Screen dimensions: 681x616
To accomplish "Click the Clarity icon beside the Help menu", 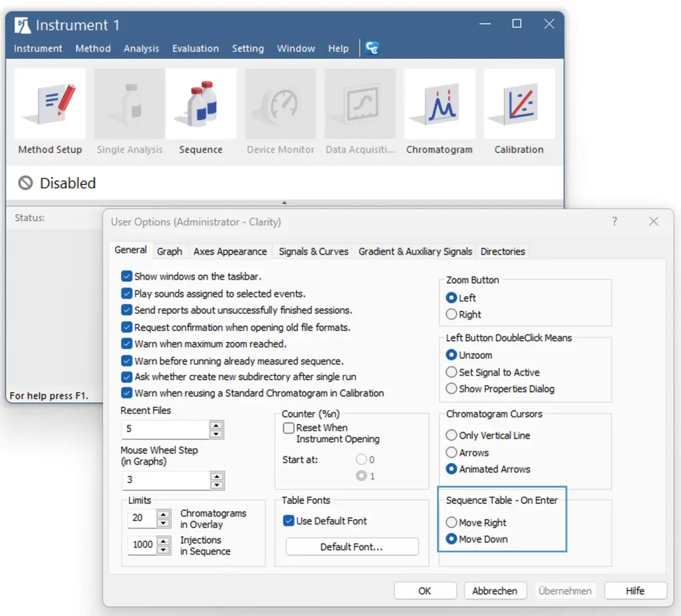I will pyautogui.click(x=372, y=48).
